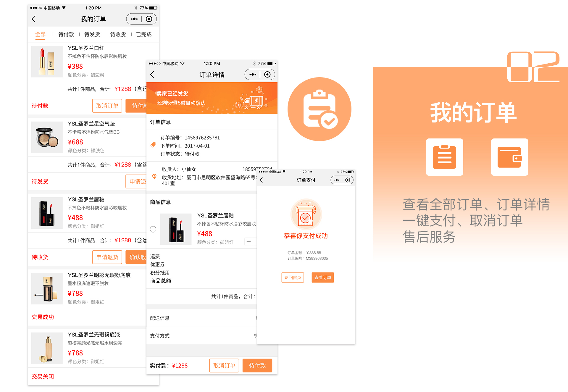Click the large orange clipboard checkmark icon
568x392 pixels.
[x=319, y=109]
